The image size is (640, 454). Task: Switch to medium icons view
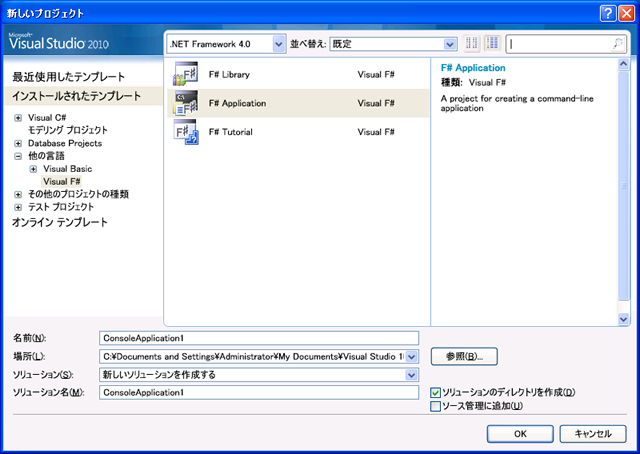492,43
